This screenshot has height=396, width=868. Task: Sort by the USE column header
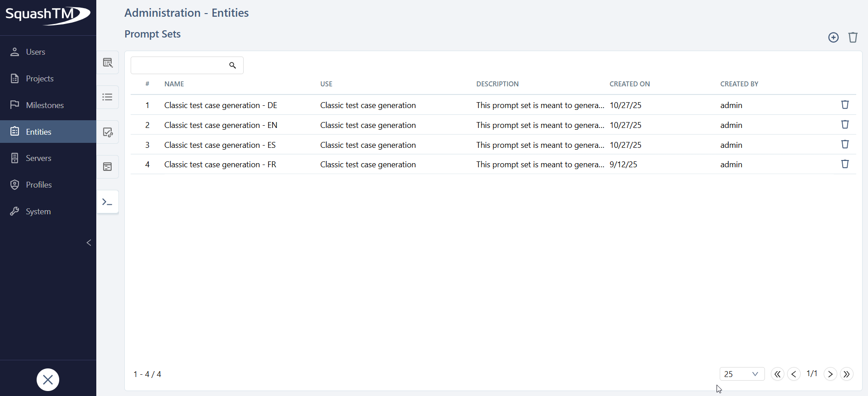[x=326, y=84]
